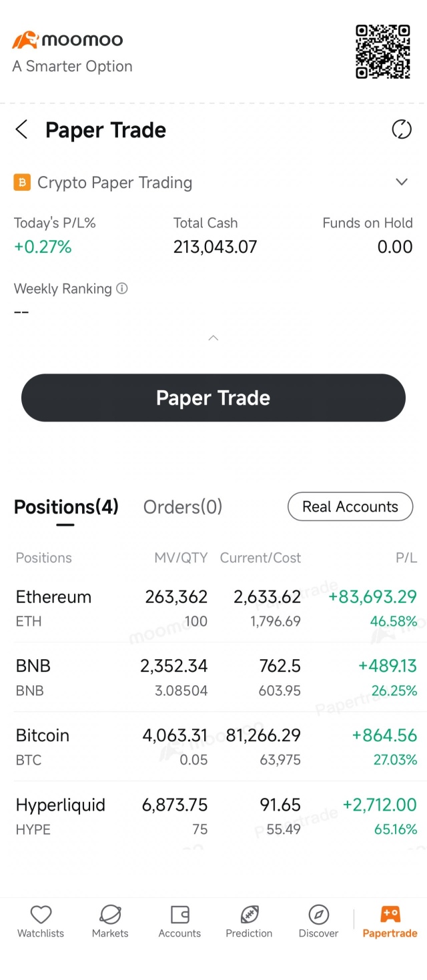
Task: Sort positions by P/L column header
Action: [406, 558]
